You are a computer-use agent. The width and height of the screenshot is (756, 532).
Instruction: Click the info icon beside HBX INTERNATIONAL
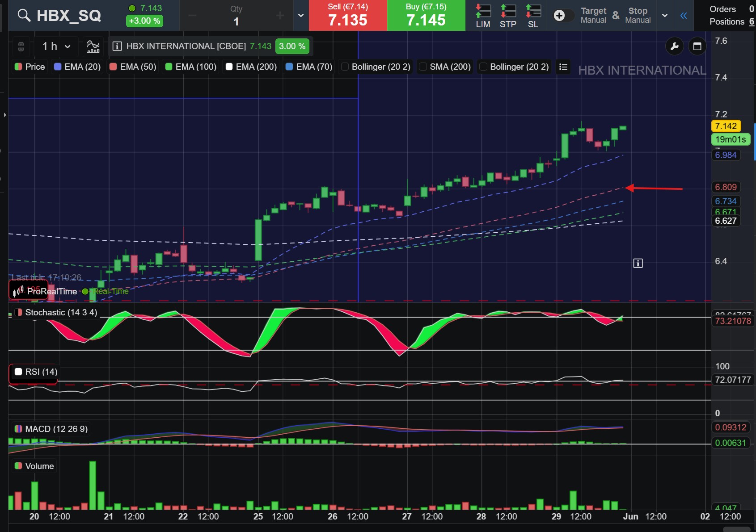click(x=117, y=46)
